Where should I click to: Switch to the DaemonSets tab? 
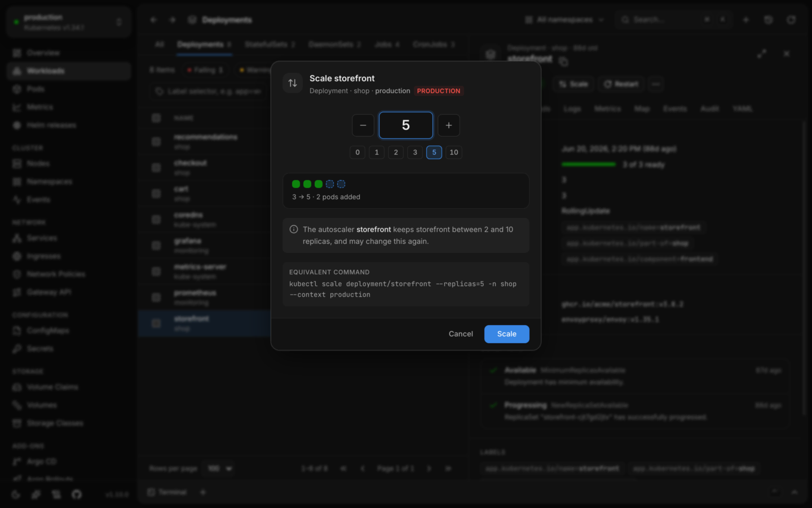[x=334, y=45]
